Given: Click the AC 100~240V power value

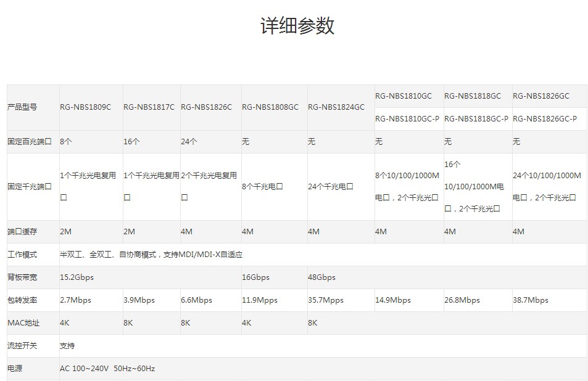Looking at the screenshot, I should click(107, 369).
